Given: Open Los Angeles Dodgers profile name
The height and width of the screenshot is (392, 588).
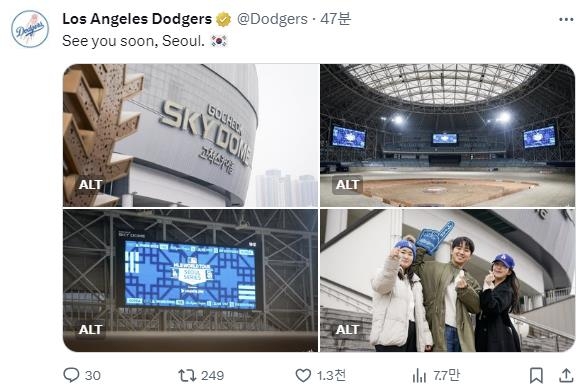Looking at the screenshot, I should 137,19.
